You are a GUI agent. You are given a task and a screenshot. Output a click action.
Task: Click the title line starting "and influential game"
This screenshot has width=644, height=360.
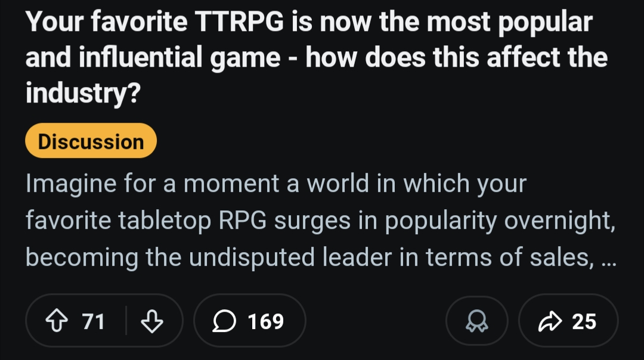click(x=316, y=58)
